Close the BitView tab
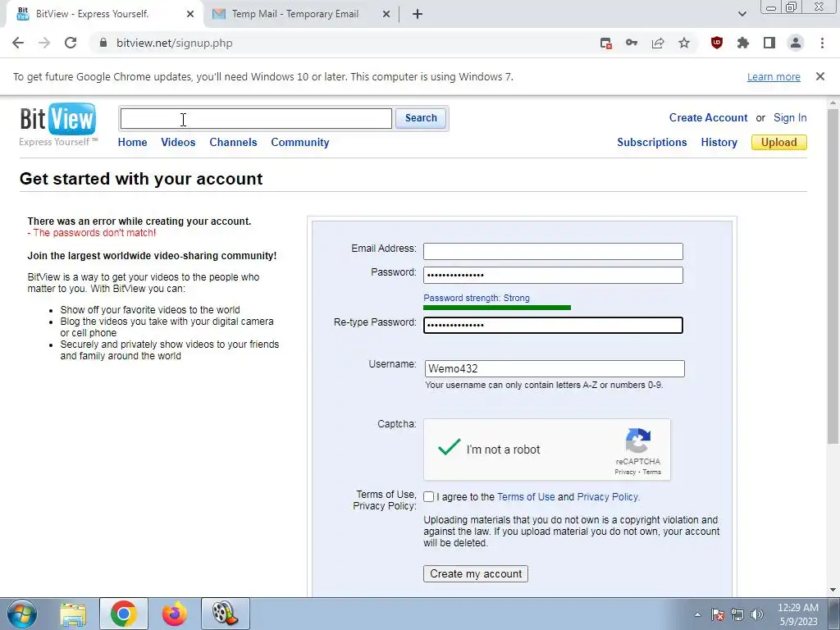 pos(190,14)
